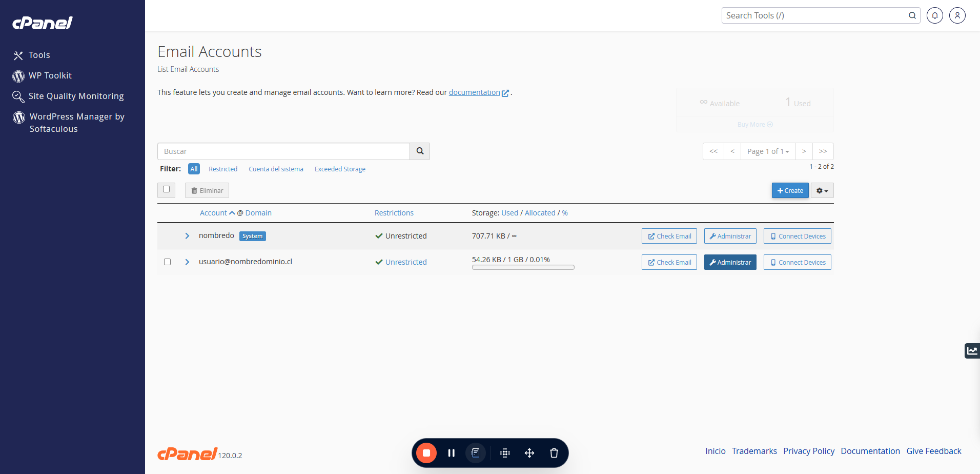
Task: Stop the recording with the red button
Action: point(426,453)
